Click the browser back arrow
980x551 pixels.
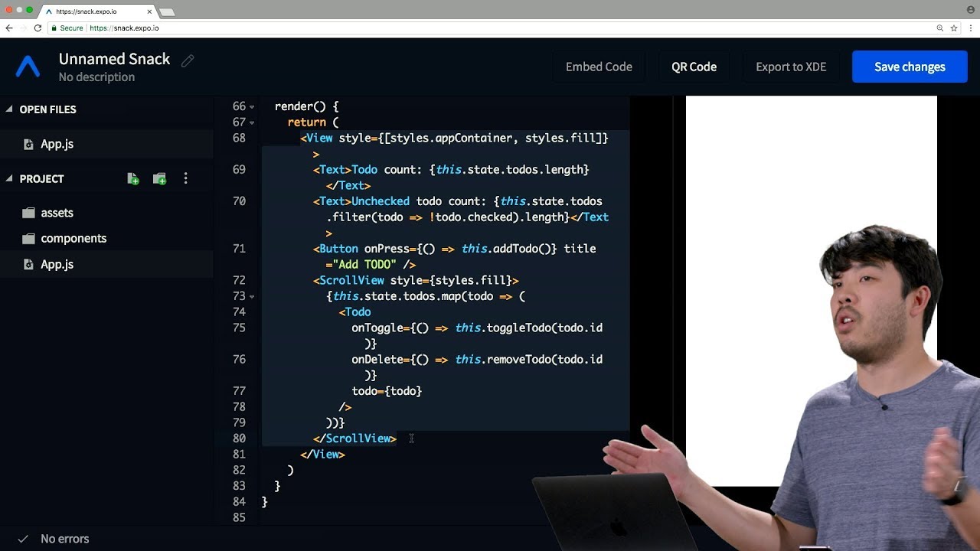[x=9, y=28]
